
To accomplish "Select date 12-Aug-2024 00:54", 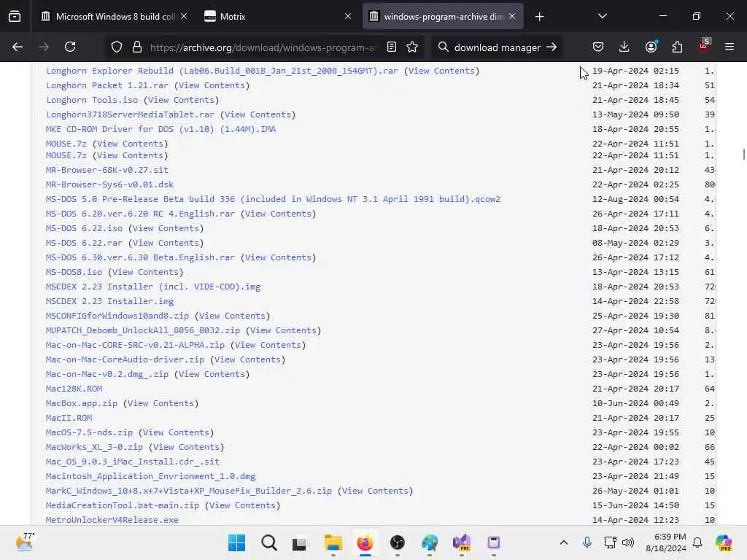I will coord(635,199).
